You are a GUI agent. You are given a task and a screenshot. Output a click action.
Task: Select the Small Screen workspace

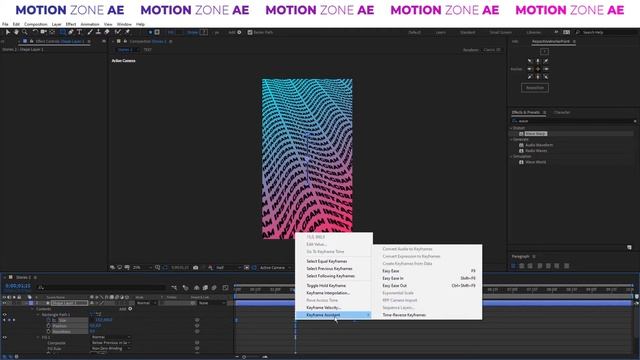click(x=500, y=32)
